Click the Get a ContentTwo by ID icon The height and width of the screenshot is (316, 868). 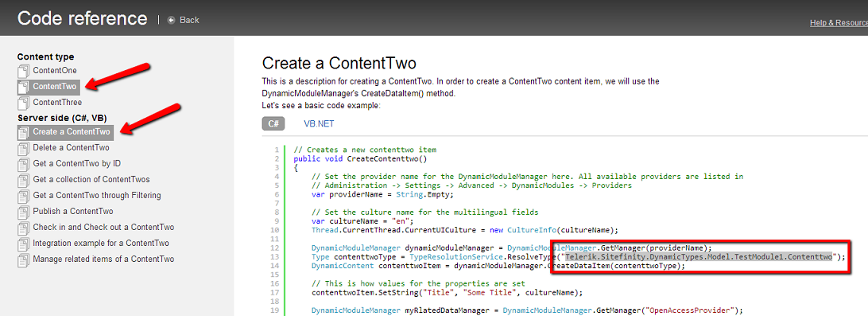click(23, 164)
